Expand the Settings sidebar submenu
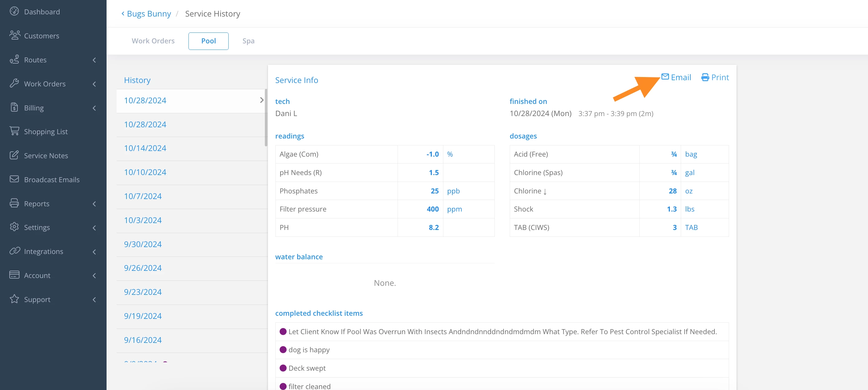 (94, 228)
